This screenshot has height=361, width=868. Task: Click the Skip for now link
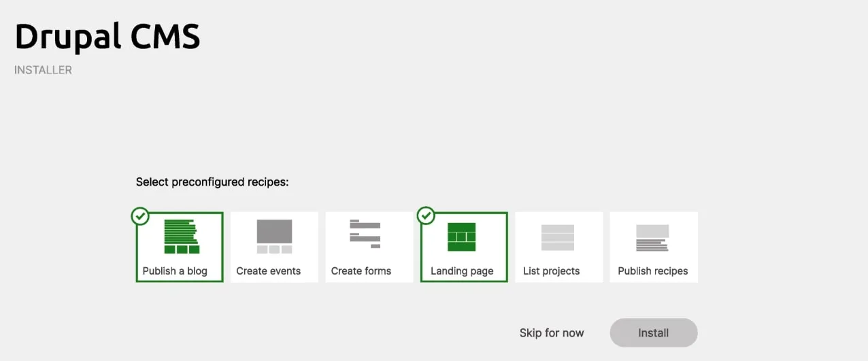(552, 332)
